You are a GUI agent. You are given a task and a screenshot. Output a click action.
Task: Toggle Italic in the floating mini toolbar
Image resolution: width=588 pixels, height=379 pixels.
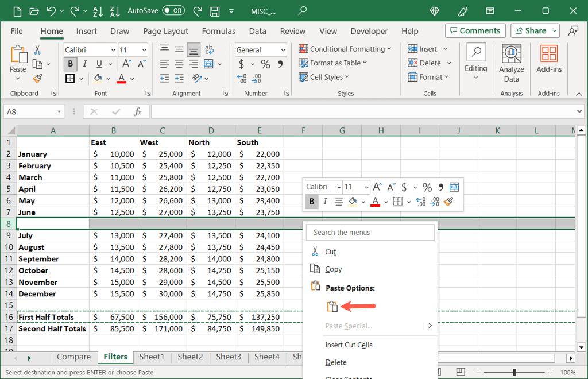pyautogui.click(x=325, y=202)
